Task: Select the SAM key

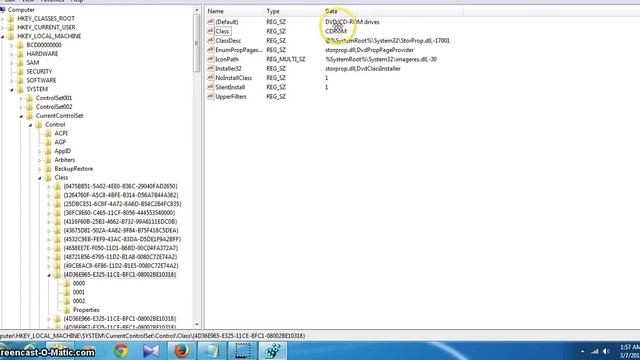Action: [x=33, y=62]
